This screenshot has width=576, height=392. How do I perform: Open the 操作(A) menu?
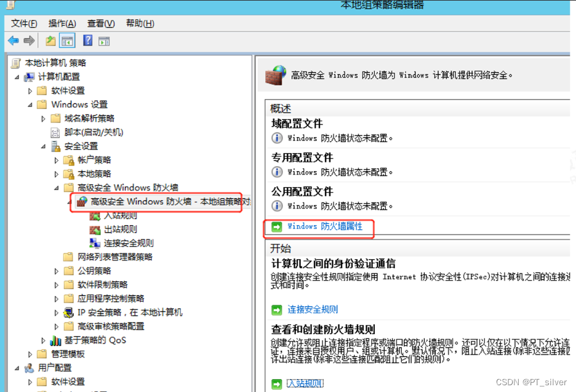pyautogui.click(x=62, y=23)
